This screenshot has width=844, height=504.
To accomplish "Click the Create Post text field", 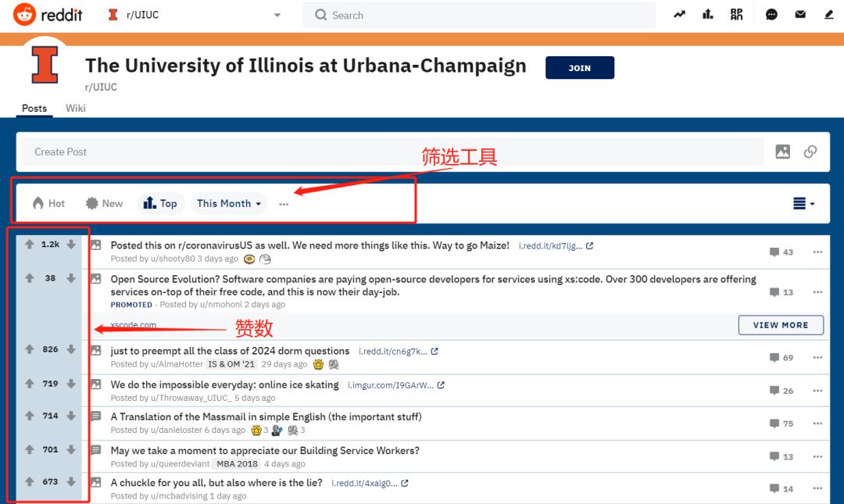I will [x=392, y=152].
